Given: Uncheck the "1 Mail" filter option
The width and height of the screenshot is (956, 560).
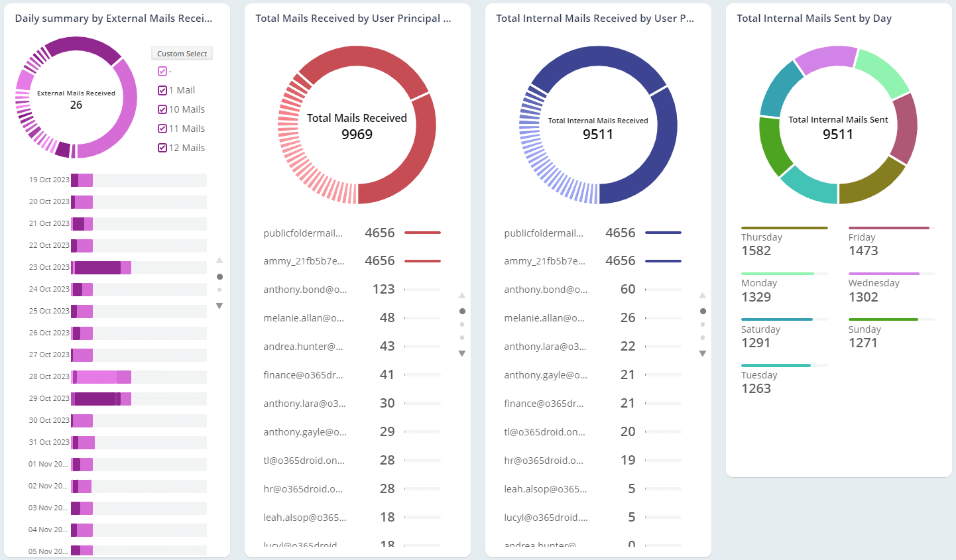Looking at the screenshot, I should [x=162, y=89].
